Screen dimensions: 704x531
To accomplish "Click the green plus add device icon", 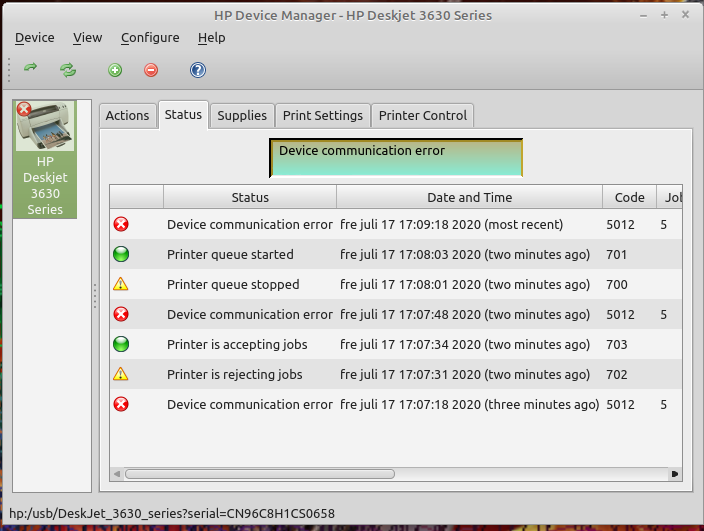I will point(115,70).
